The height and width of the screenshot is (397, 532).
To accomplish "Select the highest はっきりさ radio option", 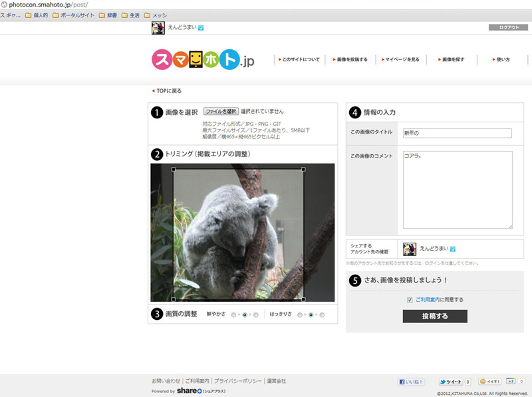I will 323,315.
